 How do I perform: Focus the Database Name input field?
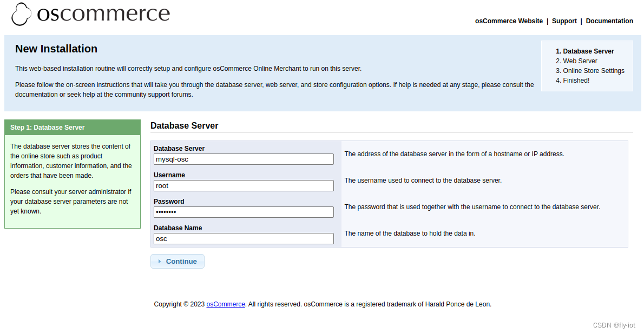[x=244, y=239]
